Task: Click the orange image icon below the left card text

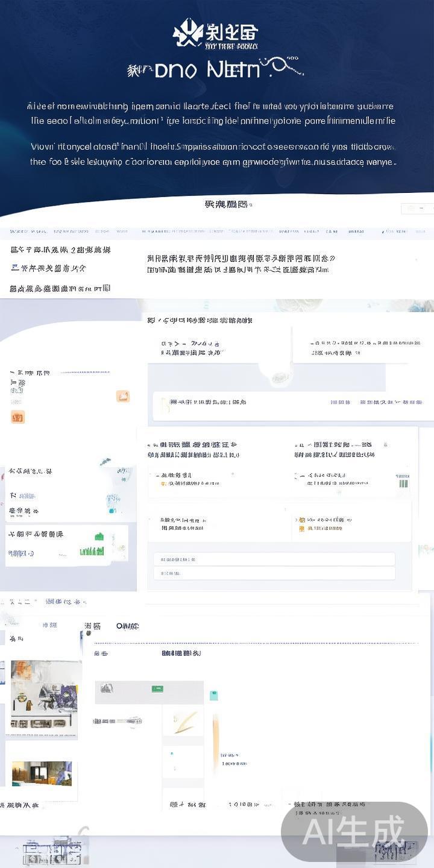Action: [17, 417]
